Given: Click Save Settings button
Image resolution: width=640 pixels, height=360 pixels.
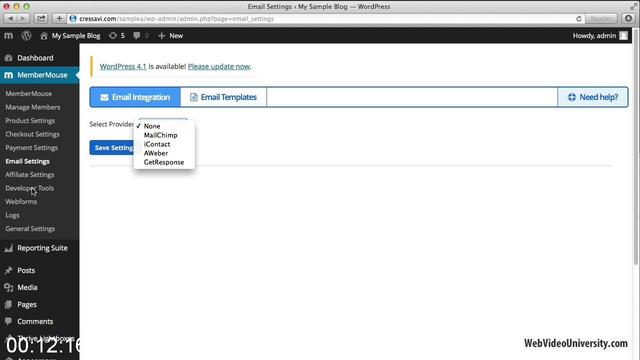Looking at the screenshot, I should [112, 148].
